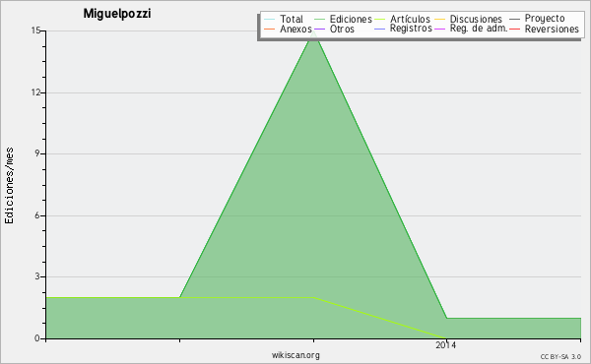Select the Reg. de adm. legend label
The width and height of the screenshot is (591, 364).
(479, 29)
